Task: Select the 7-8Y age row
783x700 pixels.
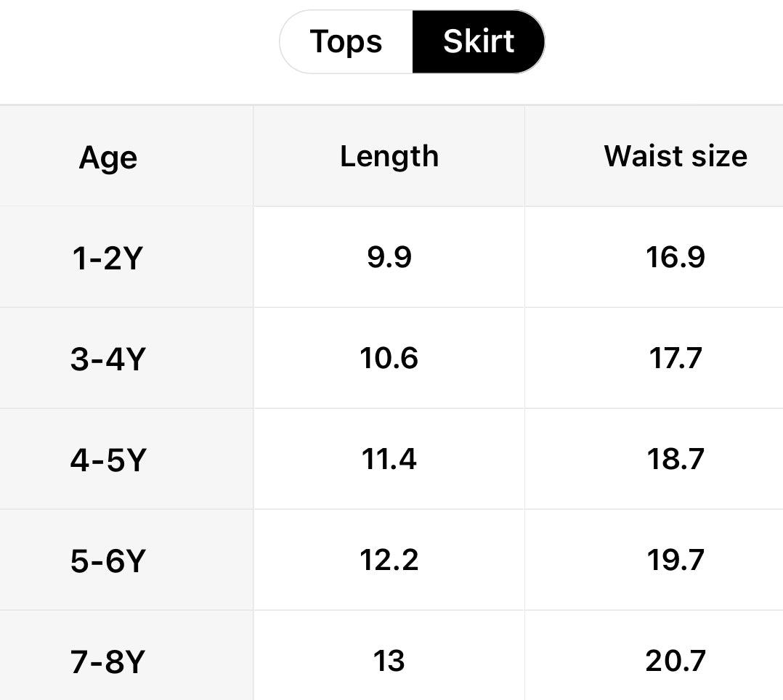Action: point(108,661)
